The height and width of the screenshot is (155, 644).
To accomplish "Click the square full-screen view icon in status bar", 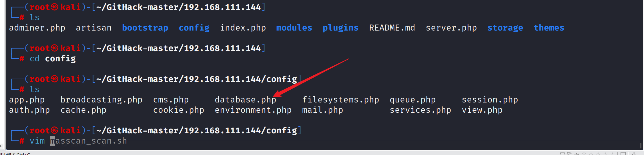I will point(623,154).
